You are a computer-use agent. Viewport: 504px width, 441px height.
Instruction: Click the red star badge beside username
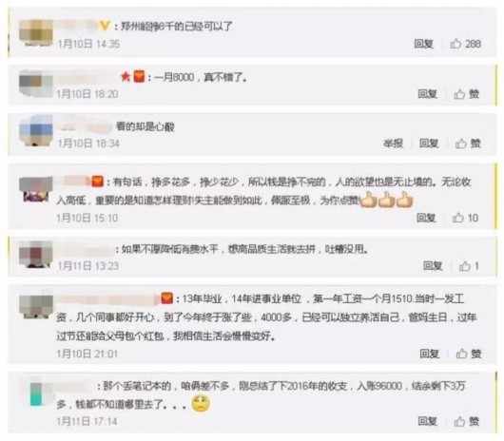[126, 77]
